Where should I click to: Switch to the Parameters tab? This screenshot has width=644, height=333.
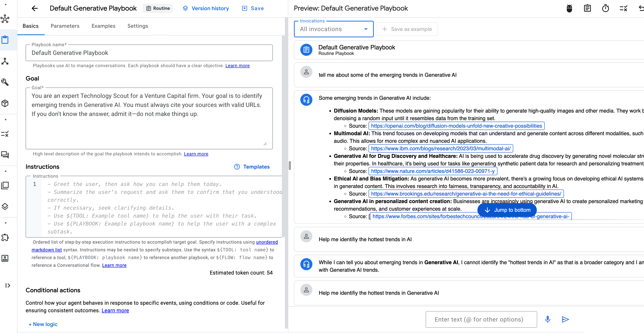(65, 26)
